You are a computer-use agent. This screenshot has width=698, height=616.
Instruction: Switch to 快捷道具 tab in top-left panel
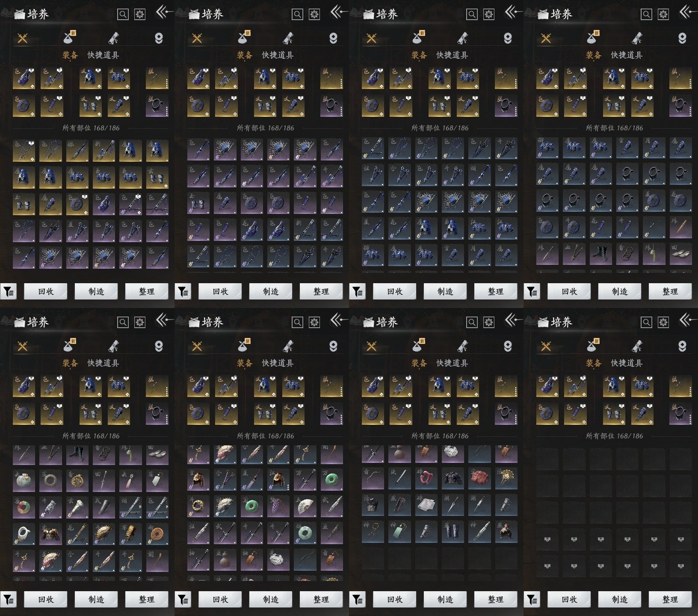(103, 55)
